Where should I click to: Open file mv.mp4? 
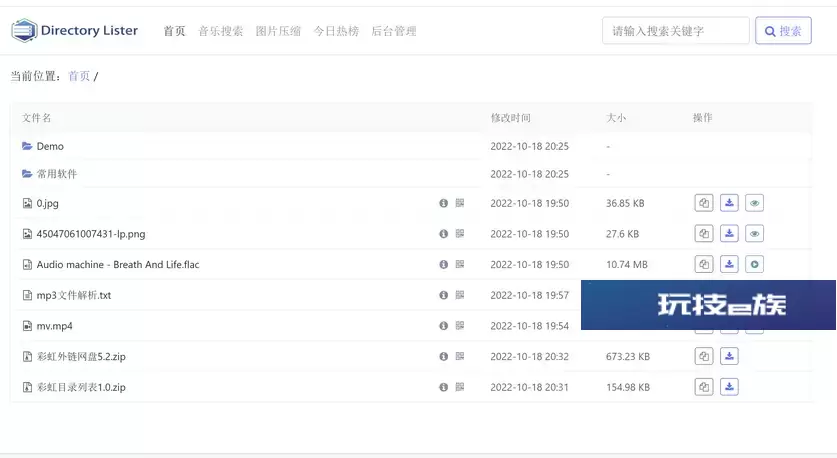(54, 326)
